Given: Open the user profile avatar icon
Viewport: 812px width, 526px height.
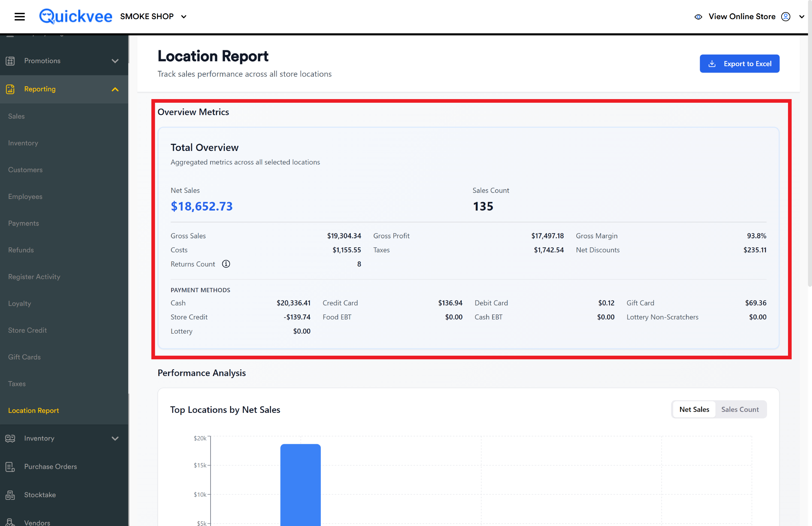Looking at the screenshot, I should click(785, 17).
